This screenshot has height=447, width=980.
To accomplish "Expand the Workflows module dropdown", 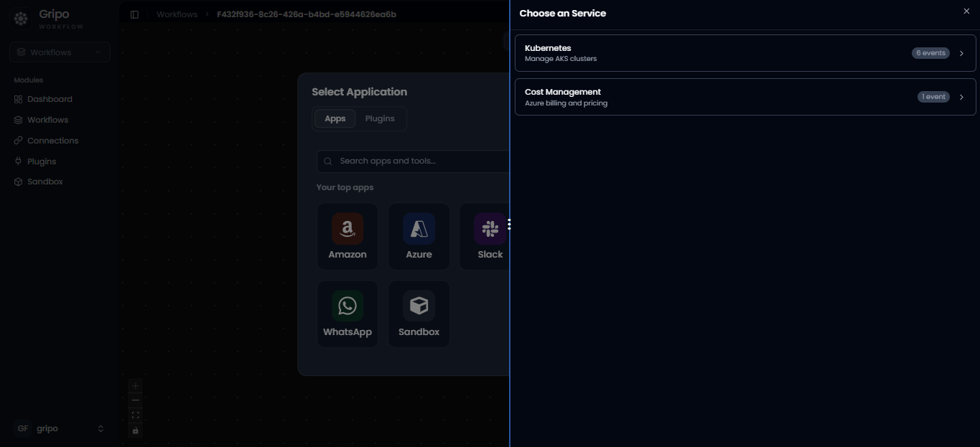I will click(x=60, y=52).
